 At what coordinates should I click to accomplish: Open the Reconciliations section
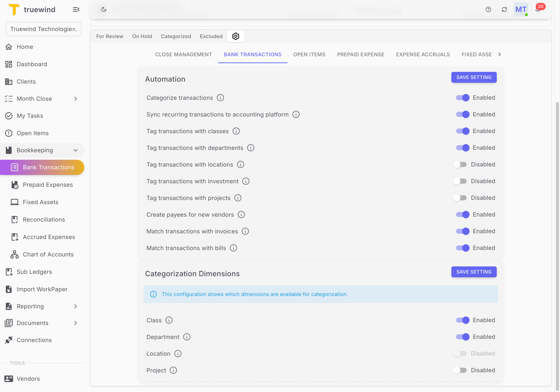pos(44,220)
